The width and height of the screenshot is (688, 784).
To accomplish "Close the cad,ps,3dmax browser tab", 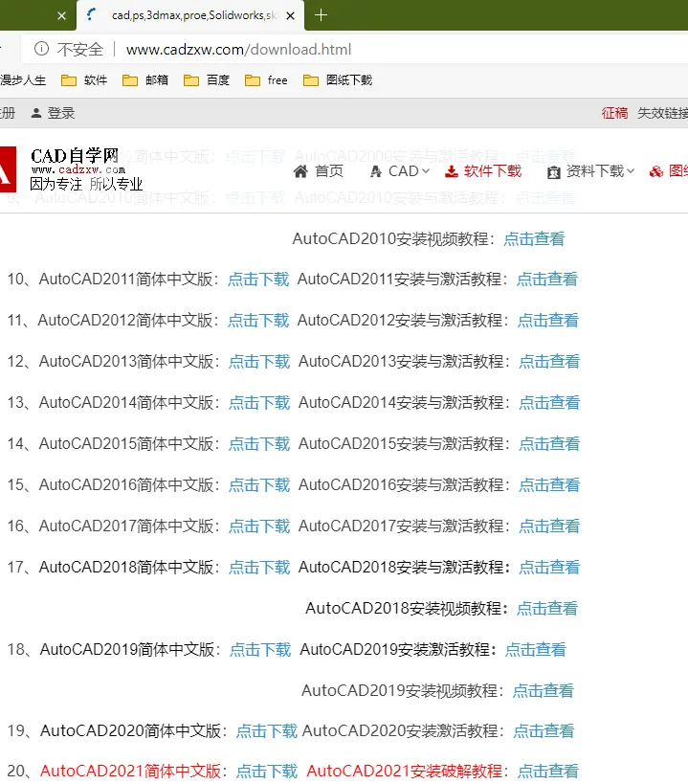I will [x=290, y=15].
